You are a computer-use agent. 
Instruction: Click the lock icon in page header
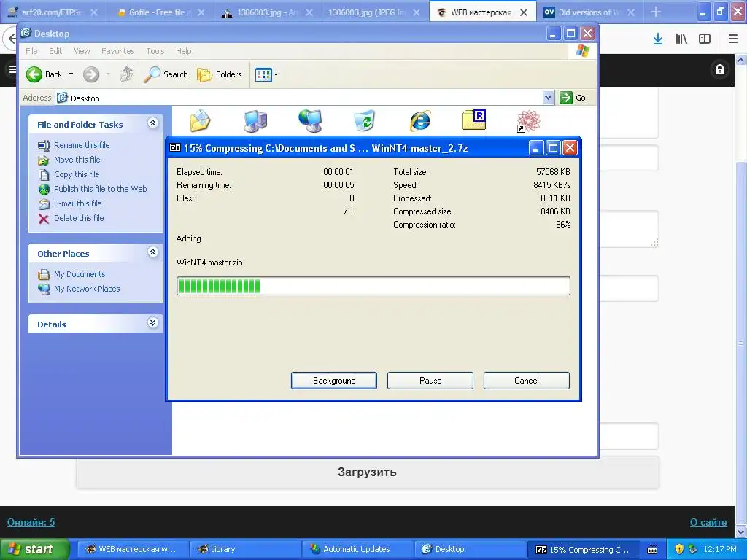[720, 69]
